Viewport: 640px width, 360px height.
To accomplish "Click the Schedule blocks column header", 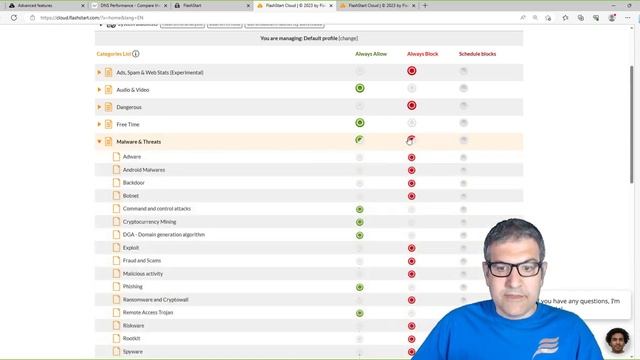I will point(477,53).
